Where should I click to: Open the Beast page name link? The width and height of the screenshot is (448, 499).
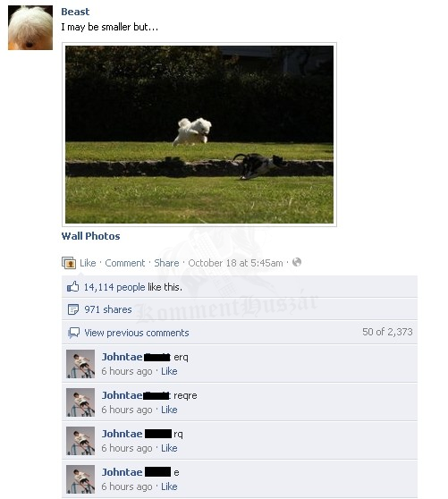(75, 12)
